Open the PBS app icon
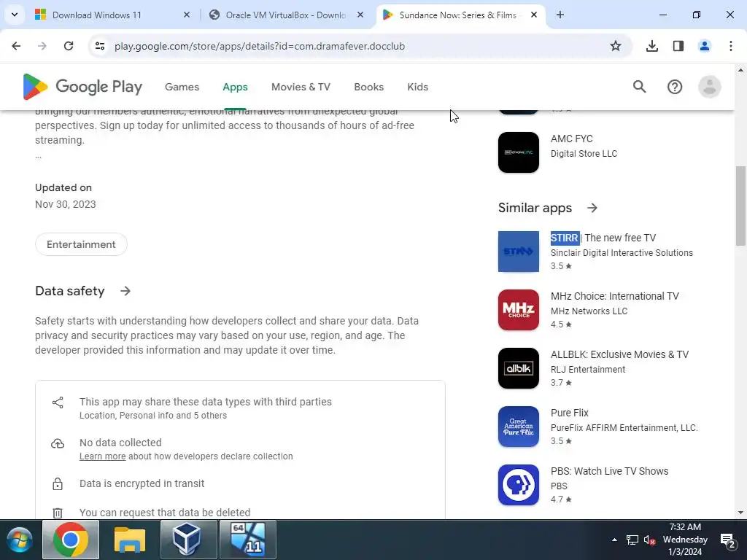This screenshot has width=747, height=560. [x=519, y=485]
